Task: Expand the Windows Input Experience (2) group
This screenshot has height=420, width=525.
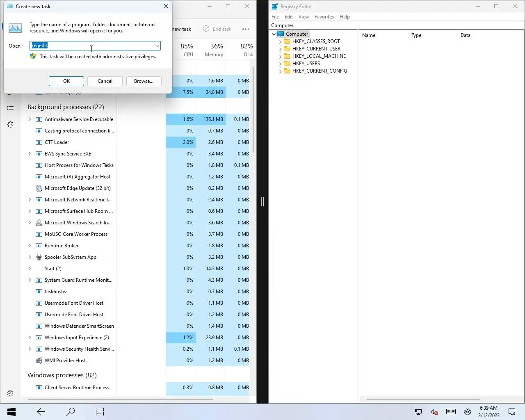Action: (30, 338)
